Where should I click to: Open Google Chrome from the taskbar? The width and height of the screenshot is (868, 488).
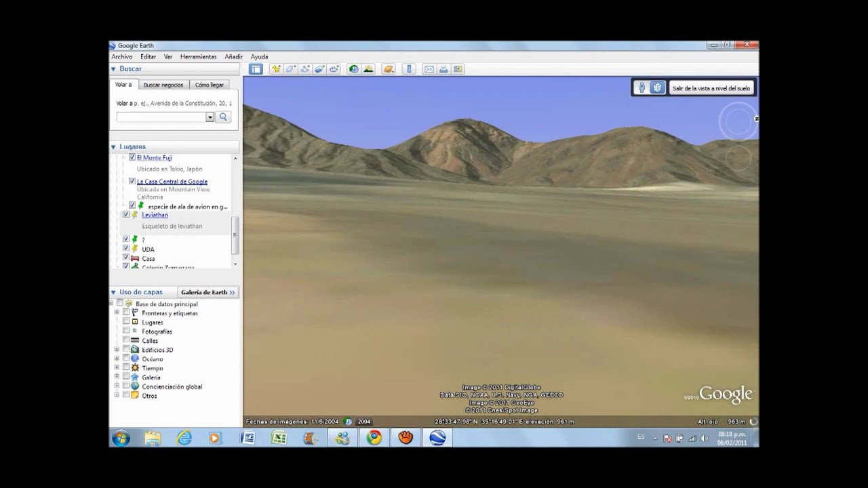[x=374, y=438]
